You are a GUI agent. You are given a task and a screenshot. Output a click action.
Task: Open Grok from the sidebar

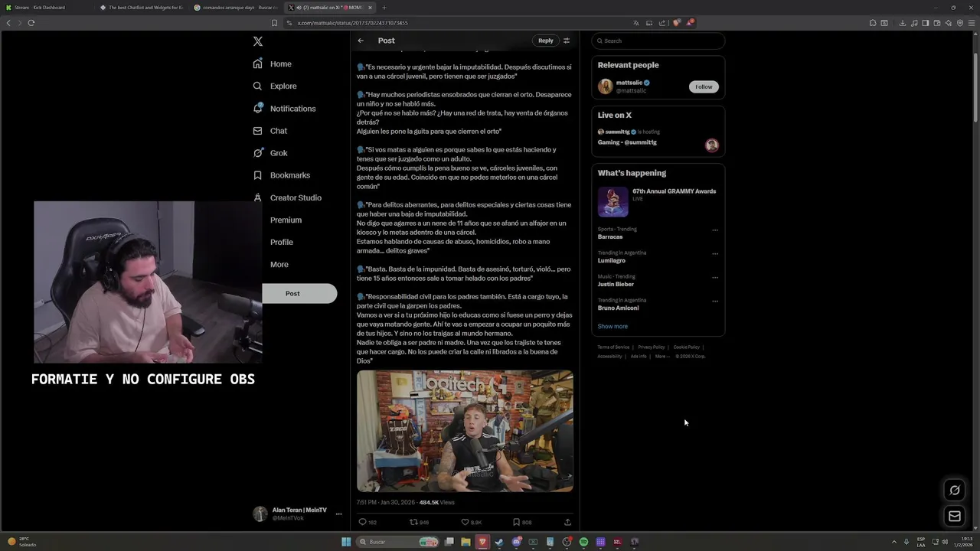tap(270, 153)
